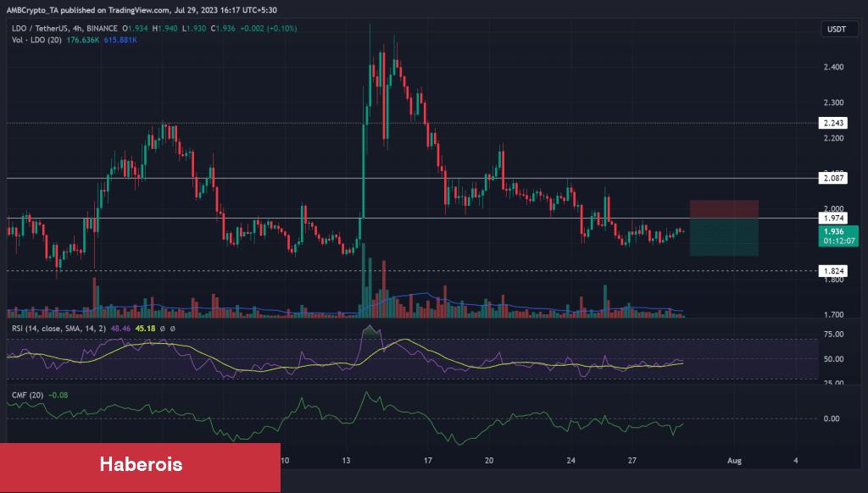The image size is (868, 493).
Task: Click the 1.974 price level label
Action: (x=832, y=219)
